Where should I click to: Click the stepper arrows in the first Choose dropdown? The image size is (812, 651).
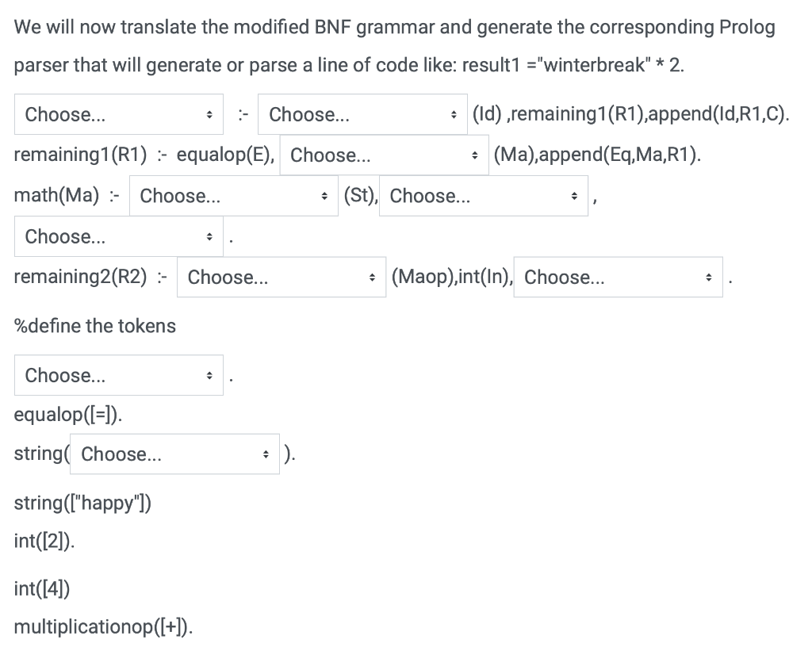pyautogui.click(x=209, y=114)
